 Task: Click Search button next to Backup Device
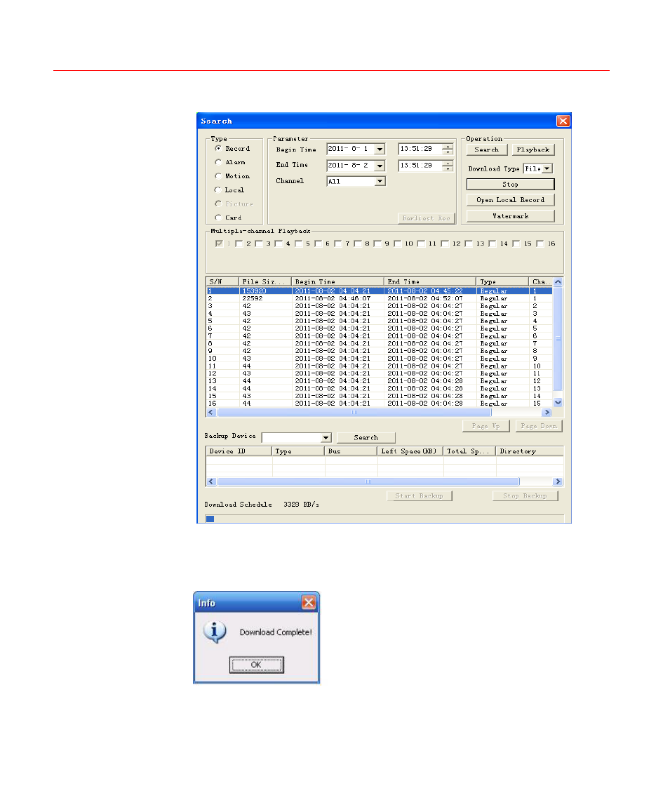[366, 438]
